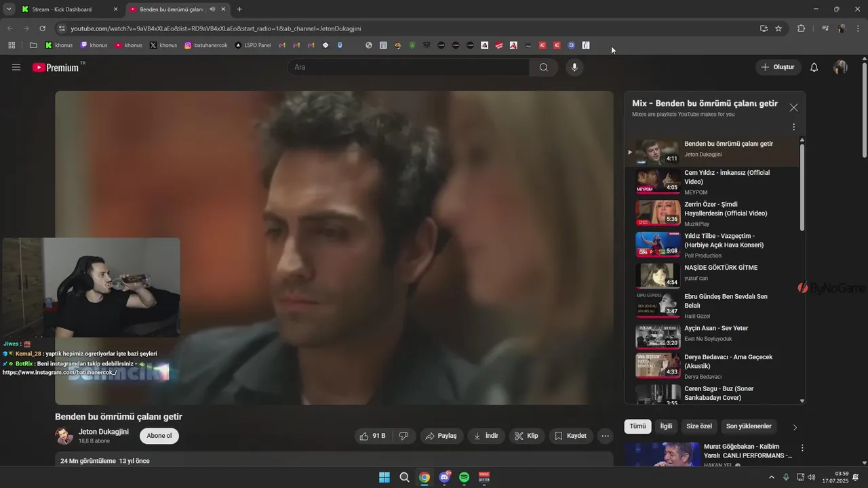Open Ceren Sagu - Buz cover entry

pos(712,394)
